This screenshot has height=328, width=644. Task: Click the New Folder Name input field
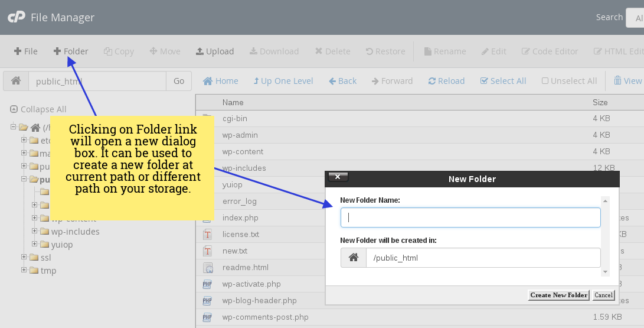tap(470, 217)
